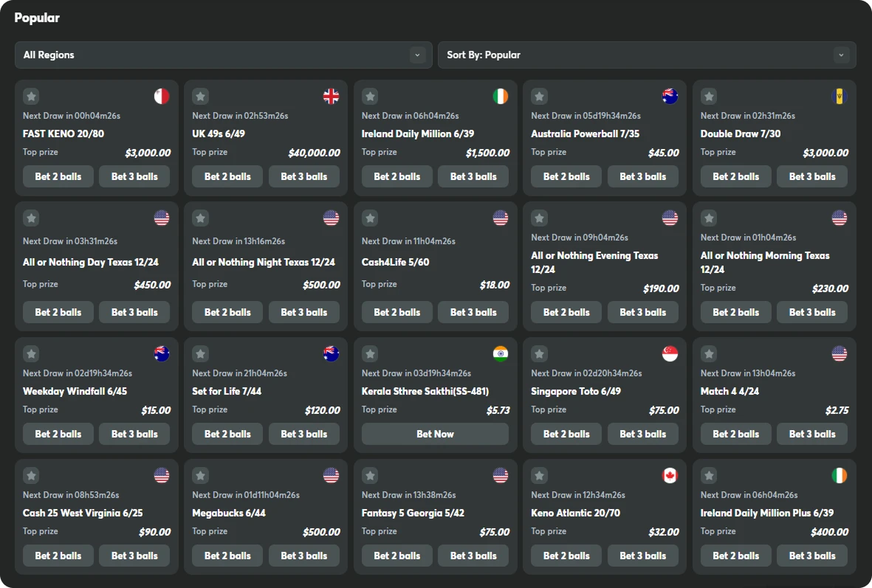Image resolution: width=872 pixels, height=588 pixels.
Task: Choose Bet 3 balls on Set for Life 7/44
Action: click(x=303, y=434)
